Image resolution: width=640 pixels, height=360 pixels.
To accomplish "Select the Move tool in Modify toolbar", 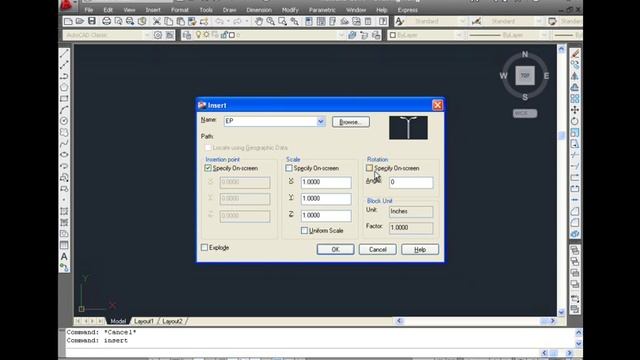I will (x=575, y=110).
